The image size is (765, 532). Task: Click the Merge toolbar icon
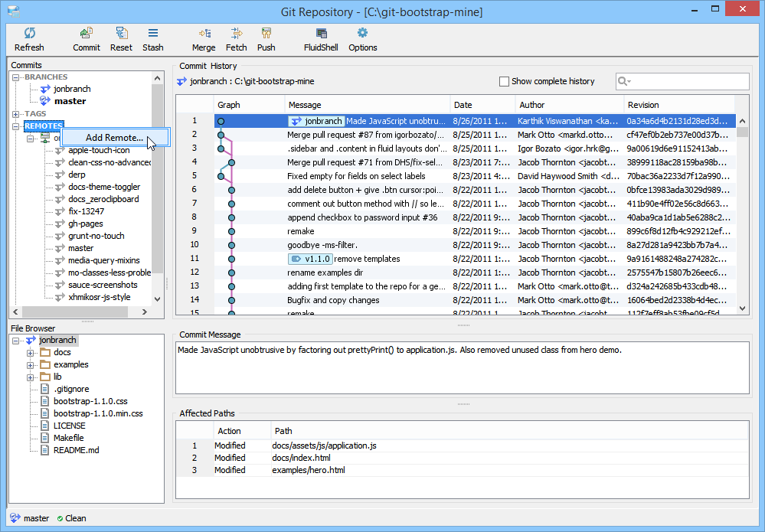click(x=204, y=33)
